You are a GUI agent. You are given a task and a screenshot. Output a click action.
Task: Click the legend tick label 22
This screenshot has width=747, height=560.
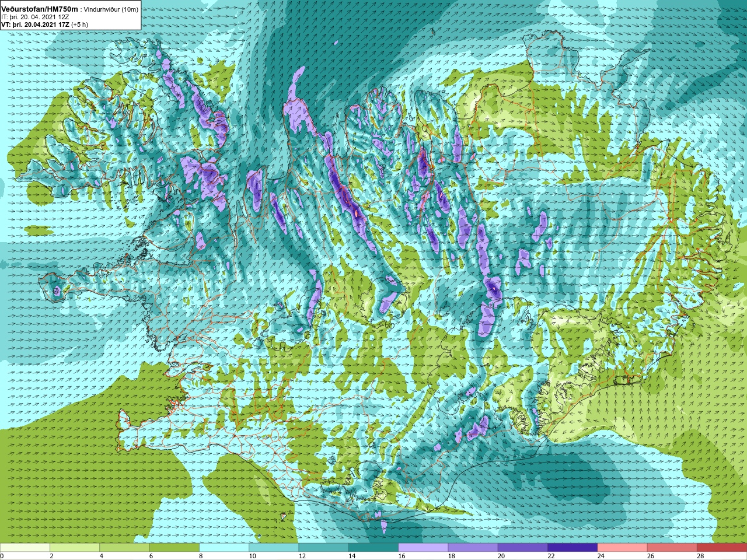pos(551,556)
